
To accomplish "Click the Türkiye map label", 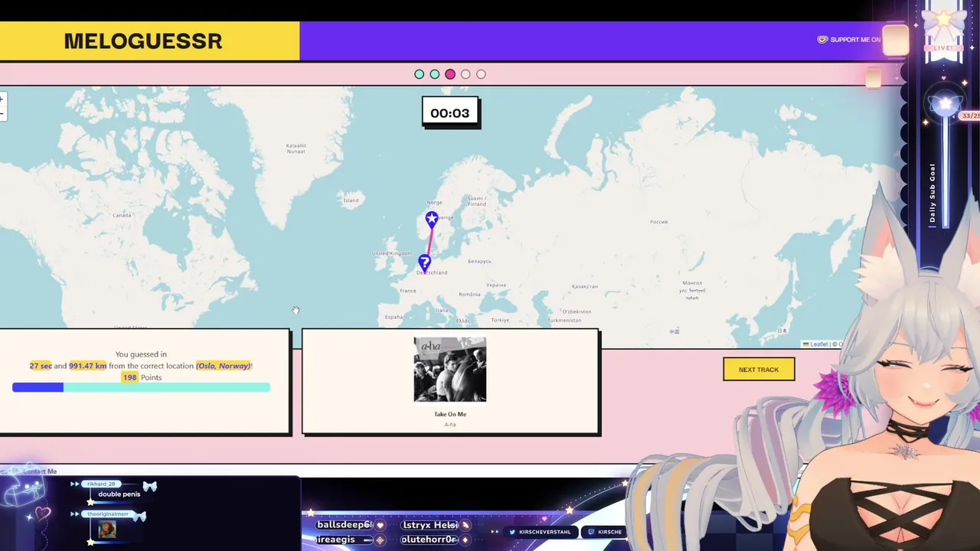I will pyautogui.click(x=500, y=320).
